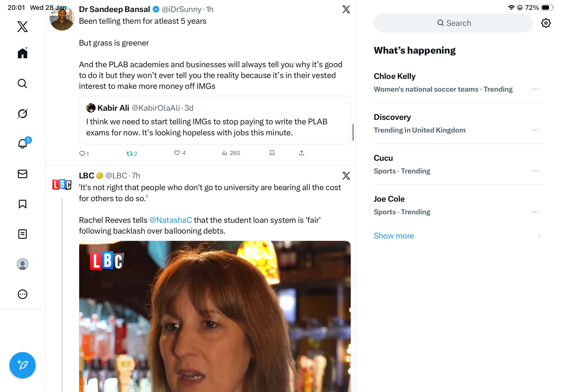Toggle like on Dr Sandeep Bansal's post

tap(177, 153)
